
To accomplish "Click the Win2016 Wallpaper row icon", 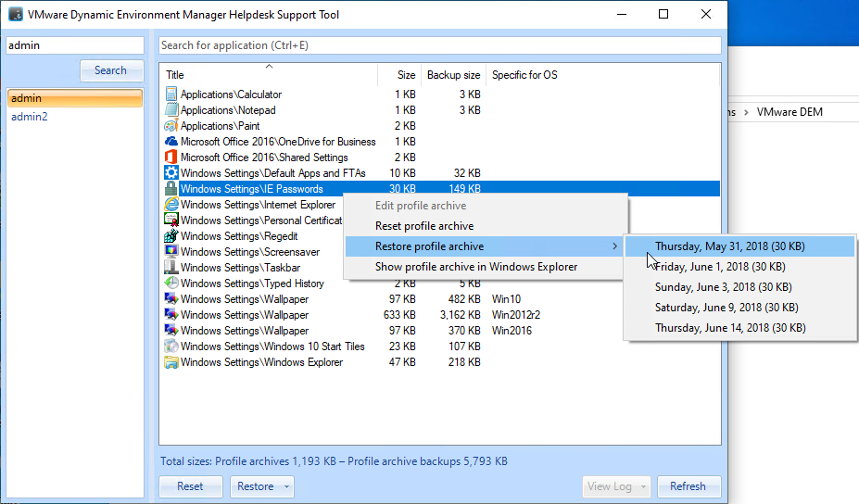I will (171, 331).
